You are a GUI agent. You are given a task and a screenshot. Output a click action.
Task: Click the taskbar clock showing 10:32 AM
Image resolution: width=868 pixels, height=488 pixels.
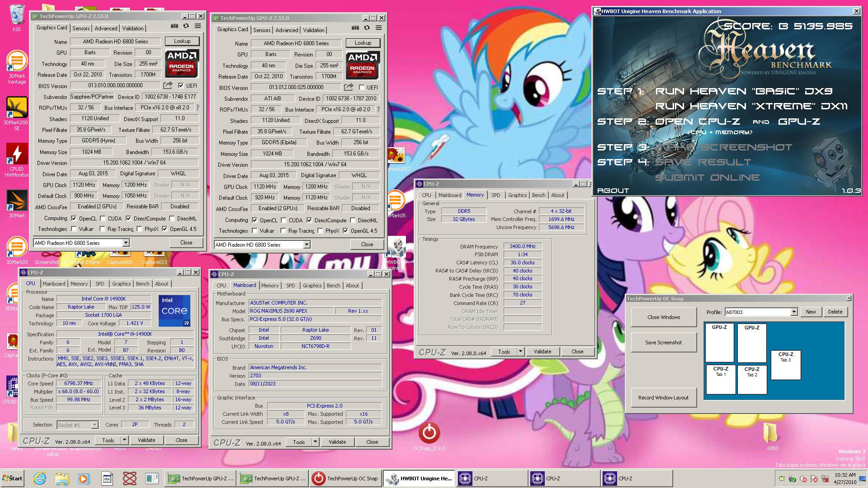coord(845,479)
